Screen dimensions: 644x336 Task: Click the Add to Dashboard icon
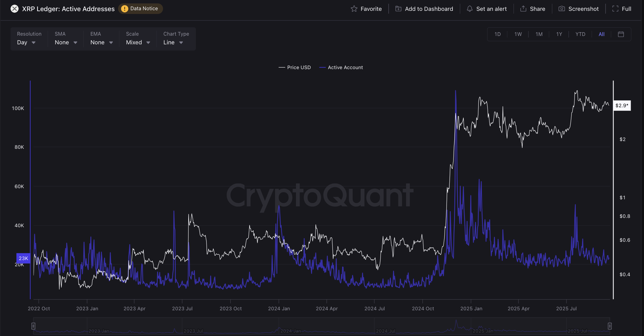[398, 9]
